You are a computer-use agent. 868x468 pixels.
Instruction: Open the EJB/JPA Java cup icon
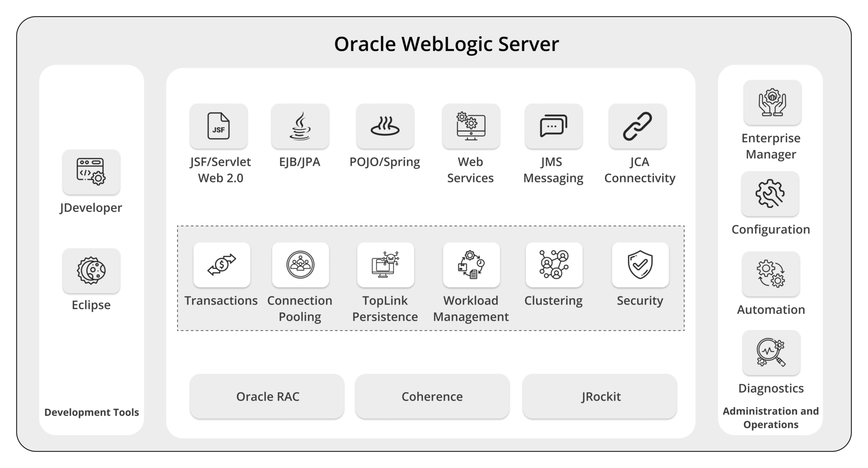(300, 126)
